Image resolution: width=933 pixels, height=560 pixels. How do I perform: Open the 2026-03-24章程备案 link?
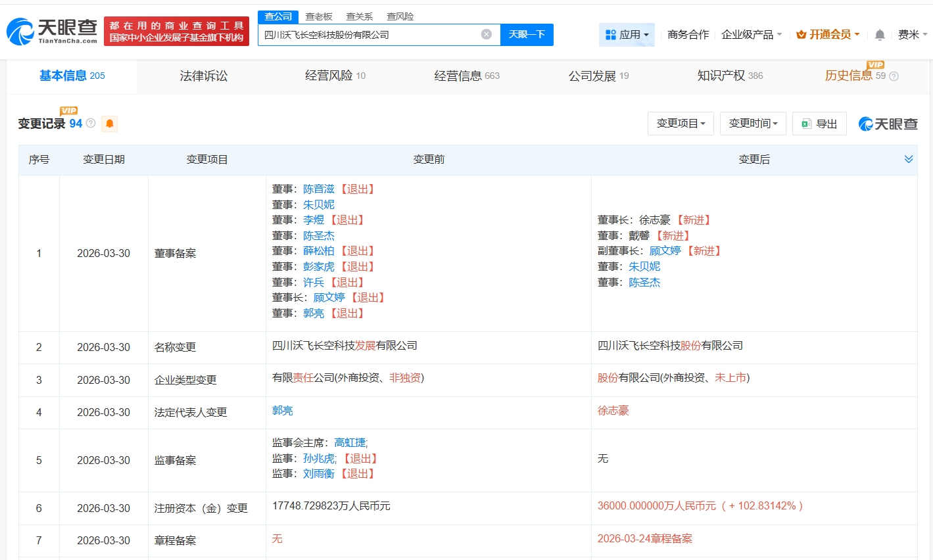click(x=644, y=539)
